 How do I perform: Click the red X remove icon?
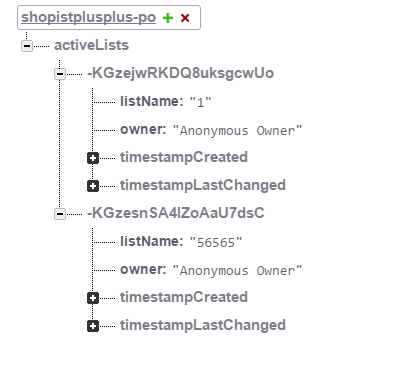tap(185, 18)
